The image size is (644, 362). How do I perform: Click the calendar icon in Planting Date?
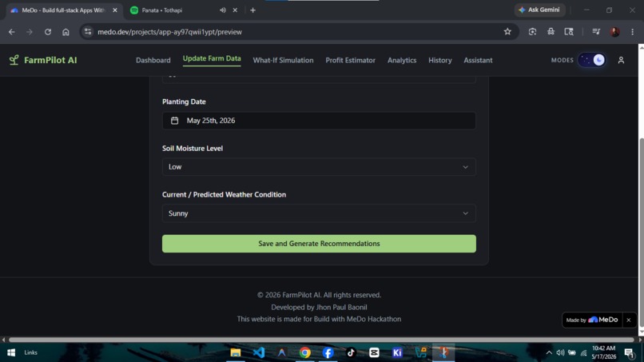tap(174, 121)
